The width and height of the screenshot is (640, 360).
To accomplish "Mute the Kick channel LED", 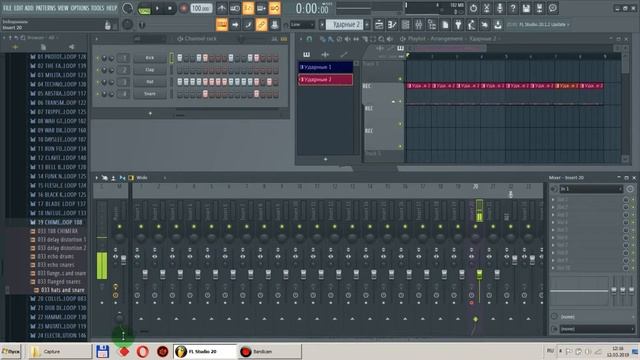I will tap(98, 58).
